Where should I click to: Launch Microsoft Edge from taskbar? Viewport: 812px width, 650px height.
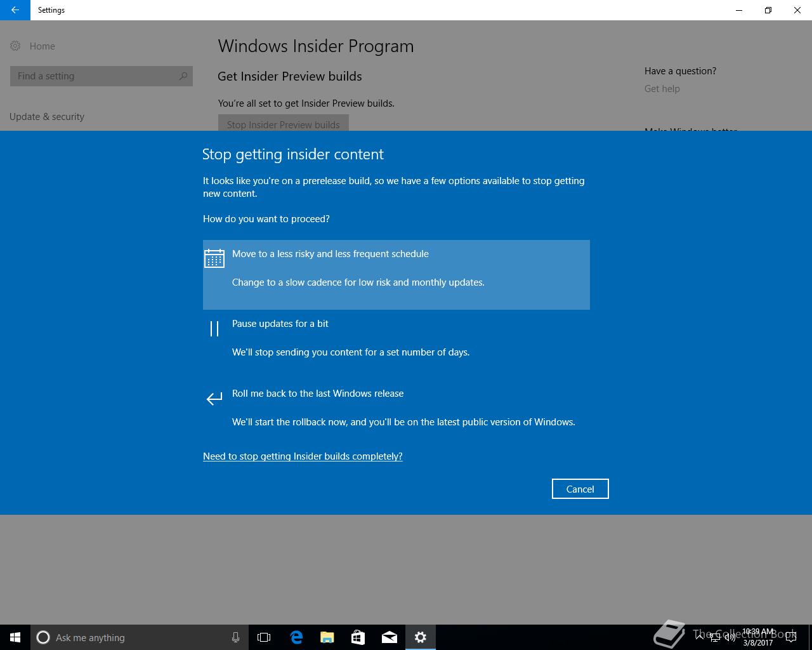tap(296, 637)
